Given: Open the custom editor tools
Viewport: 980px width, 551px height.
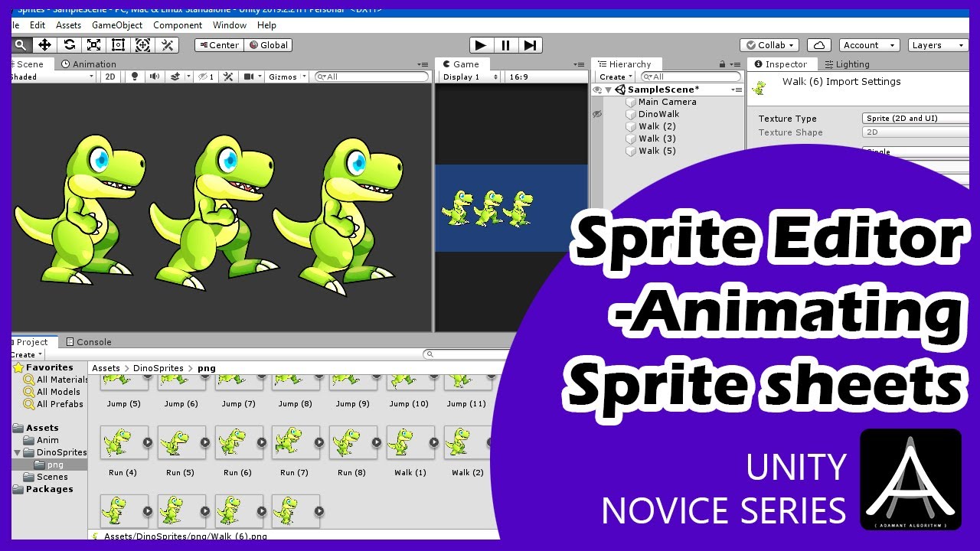Looking at the screenshot, I should (167, 45).
